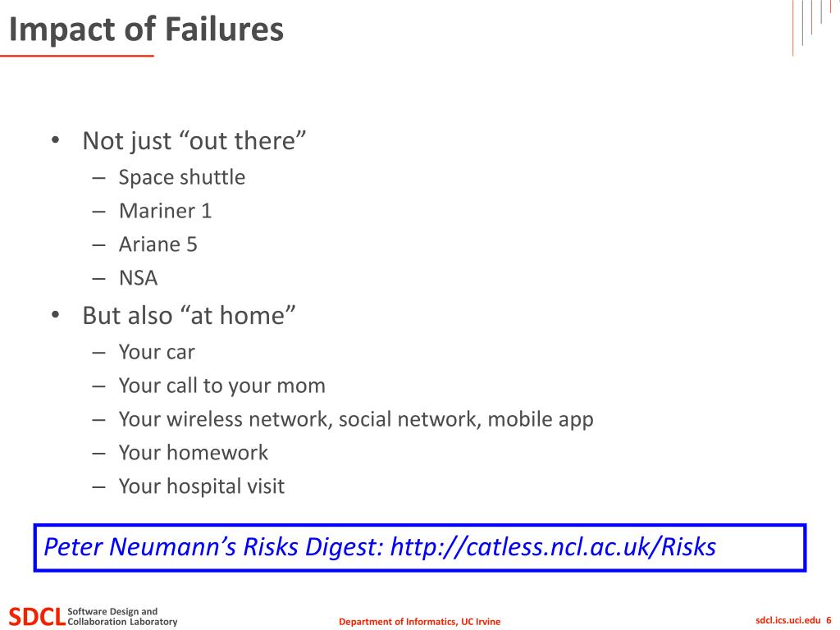Click "Peter Neumann's Risks Digest" text
840x630 pixels.
tap(213, 547)
